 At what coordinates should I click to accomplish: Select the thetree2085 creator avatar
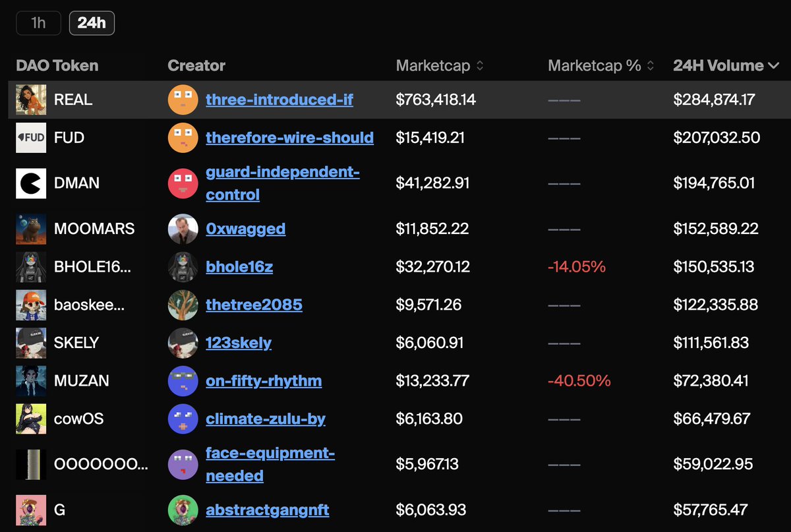click(183, 305)
